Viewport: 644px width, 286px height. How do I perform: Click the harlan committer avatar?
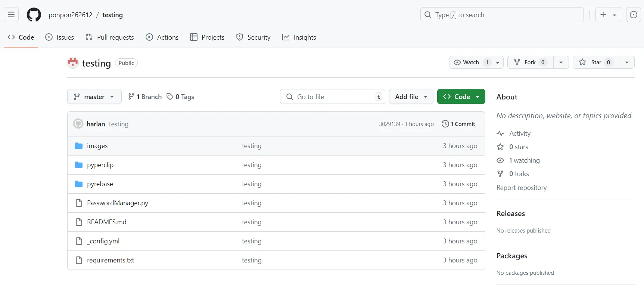(78, 124)
